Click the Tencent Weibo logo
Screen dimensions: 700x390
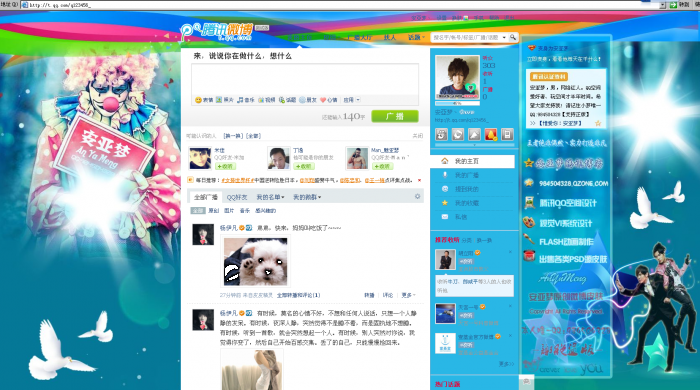217,32
